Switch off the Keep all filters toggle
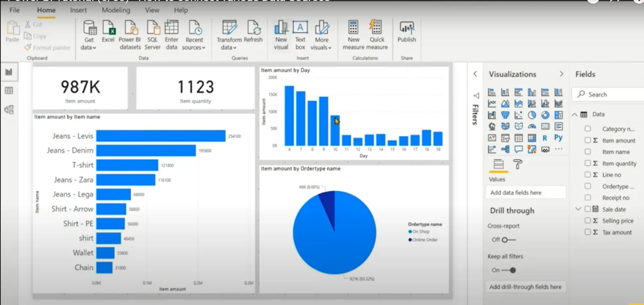 (x=509, y=270)
